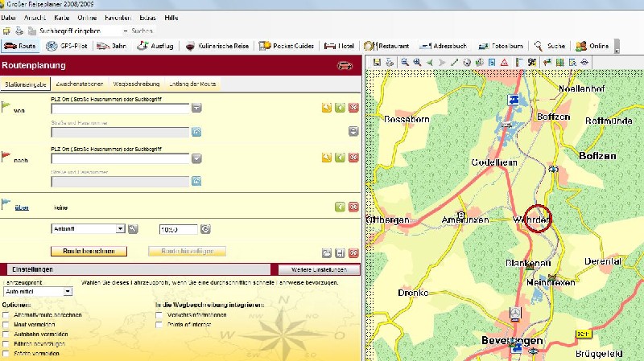644x361 pixels.
Task: Enable the 'Maut vermeiden' checkbox
Action: click(x=6, y=324)
